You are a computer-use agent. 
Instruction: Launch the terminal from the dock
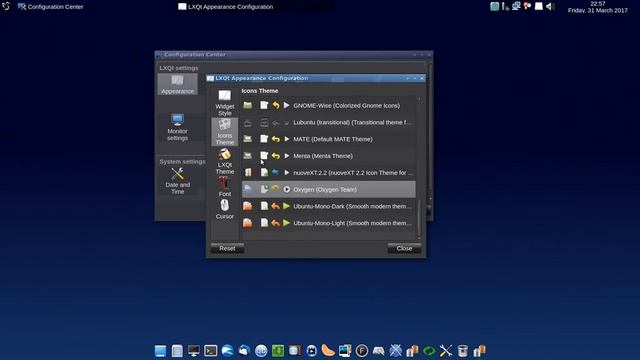tap(211, 351)
